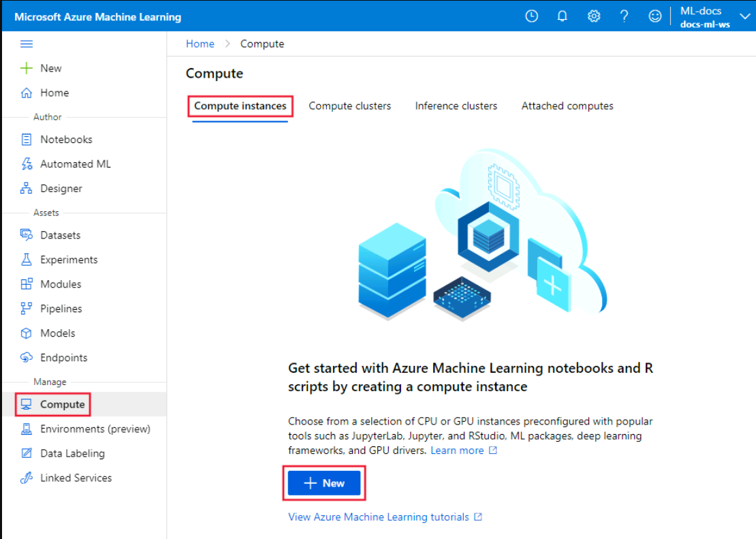This screenshot has height=539, width=756.
Task: Click the Endpoints cloud icon
Action: click(27, 358)
